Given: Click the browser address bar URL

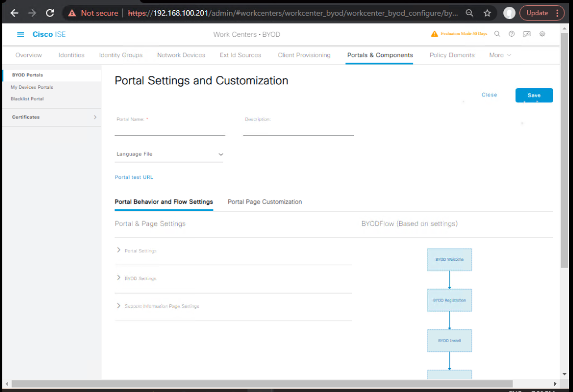Looking at the screenshot, I should 292,13.
